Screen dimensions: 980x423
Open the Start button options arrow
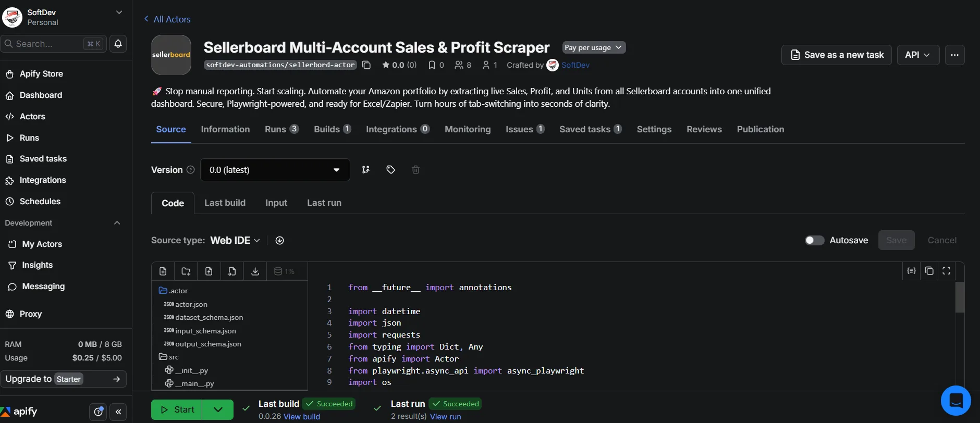click(218, 410)
